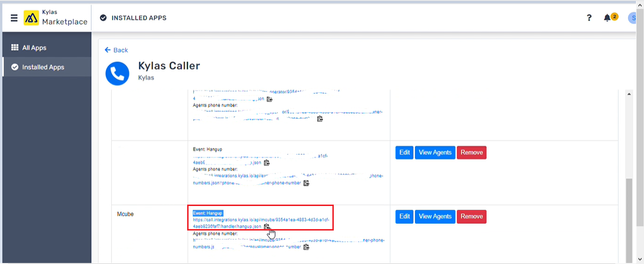Click the 'INSTALLED APPS' header text
This screenshot has height=264, width=644.
click(x=139, y=18)
